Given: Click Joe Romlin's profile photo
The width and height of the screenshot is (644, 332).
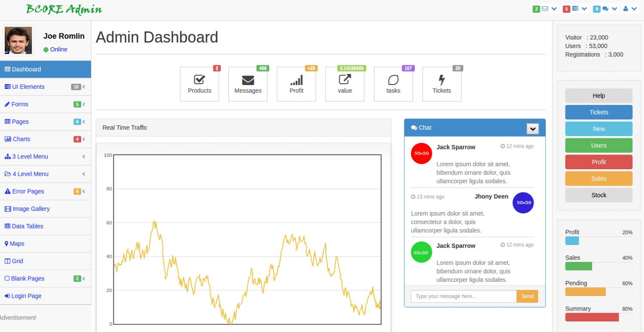Looking at the screenshot, I should [x=18, y=40].
